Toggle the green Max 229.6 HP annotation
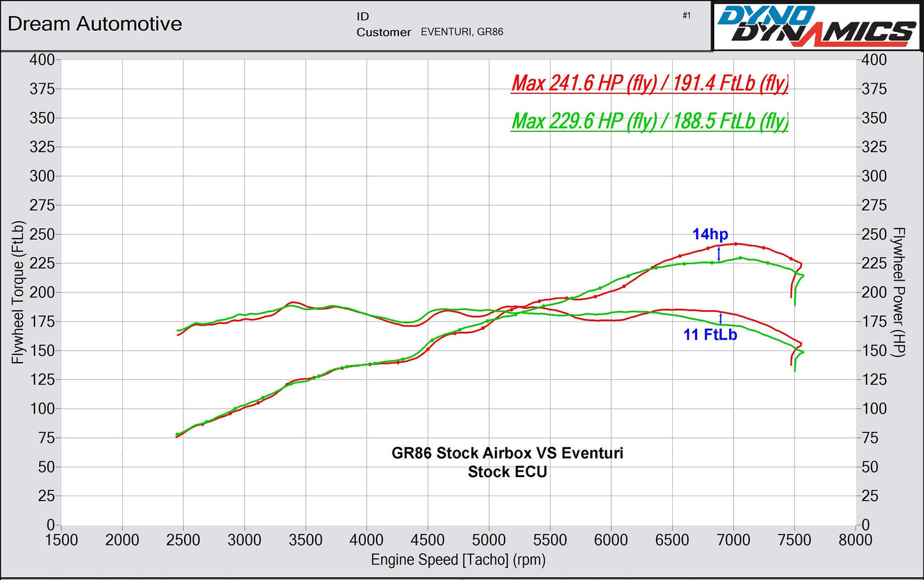The image size is (924, 580). click(x=650, y=121)
